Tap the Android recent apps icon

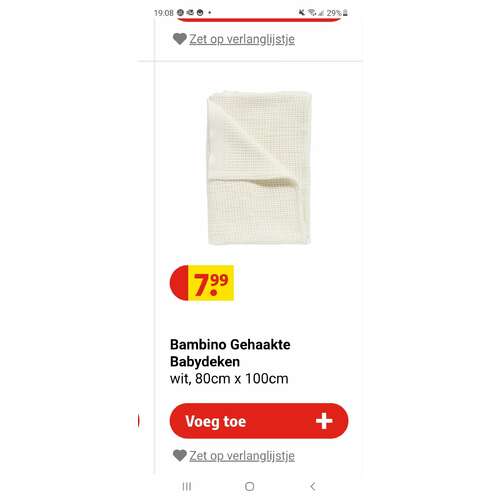coord(187,486)
